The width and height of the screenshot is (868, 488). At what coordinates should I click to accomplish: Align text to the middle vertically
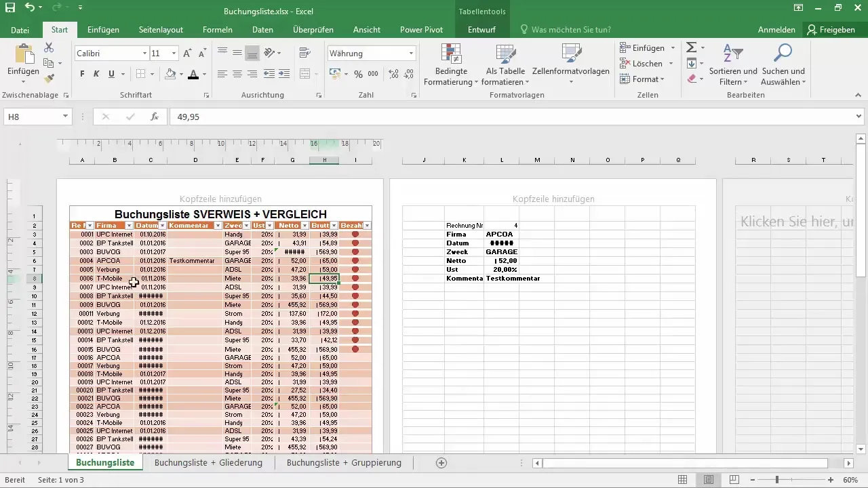(x=237, y=53)
